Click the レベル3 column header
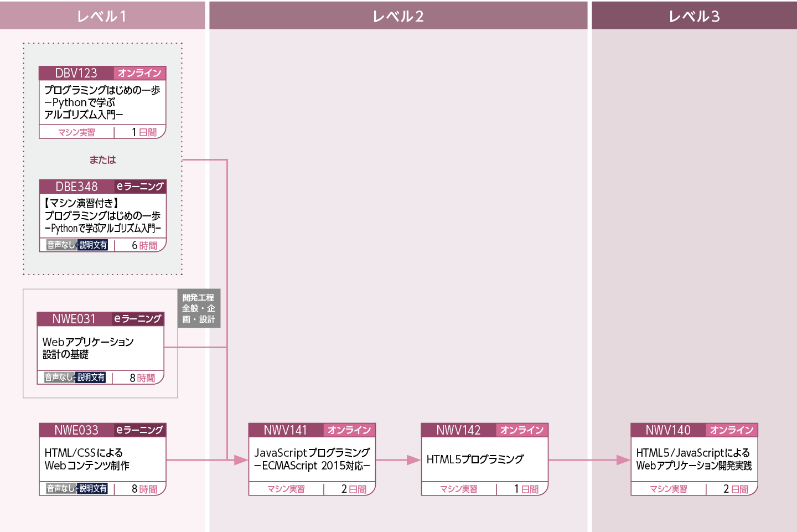 click(x=694, y=16)
